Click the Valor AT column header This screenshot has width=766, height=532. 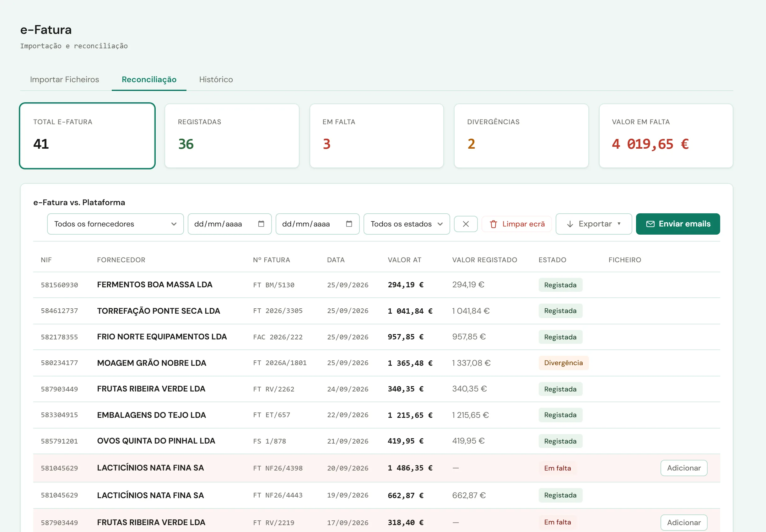click(404, 260)
